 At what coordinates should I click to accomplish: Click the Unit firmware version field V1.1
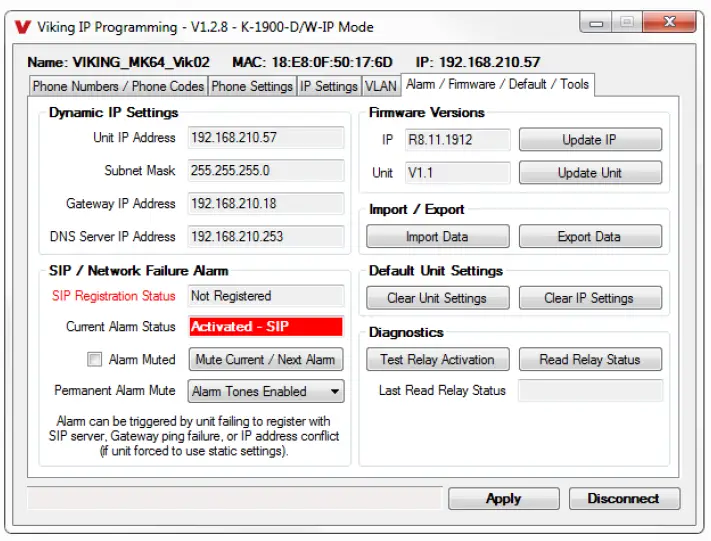[x=458, y=173]
